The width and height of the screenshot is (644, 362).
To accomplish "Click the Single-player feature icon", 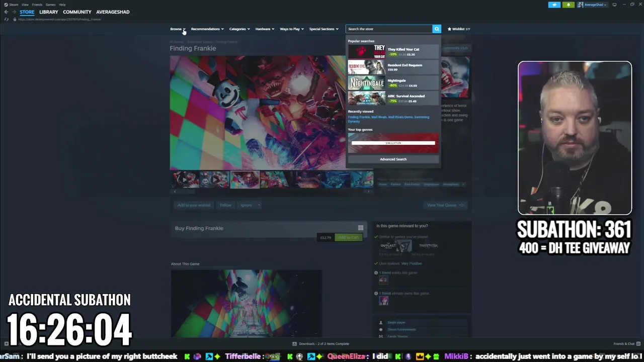I will pos(381,322).
